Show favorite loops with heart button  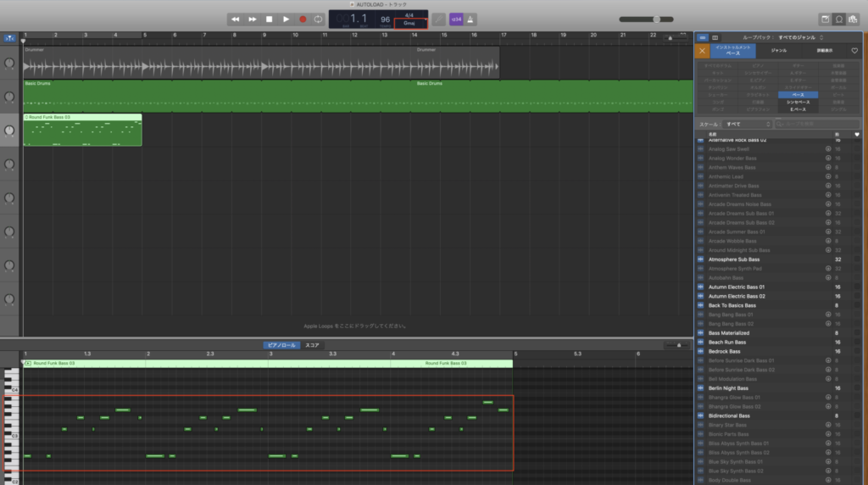coord(854,51)
